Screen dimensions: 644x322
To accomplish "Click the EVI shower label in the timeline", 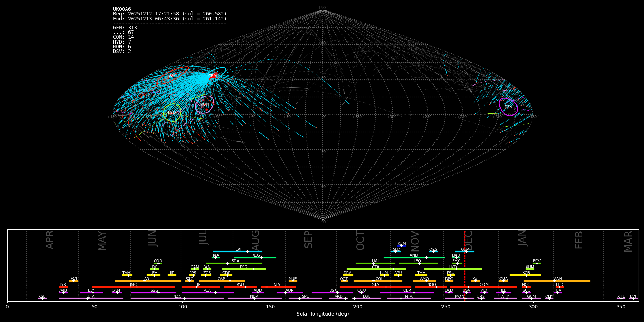I will (633, 297).
